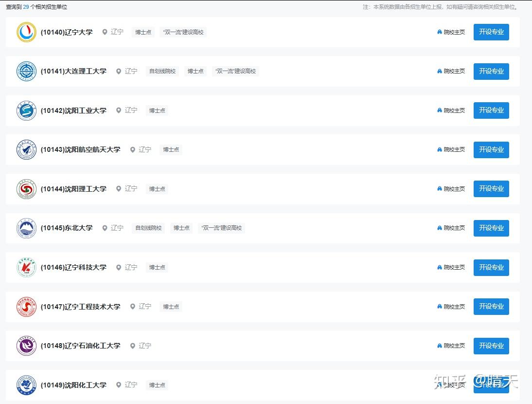Viewport: 532px width, 404px height.
Task: Click the 沈阳工业大学 (10142) logo
Action: coord(26,110)
